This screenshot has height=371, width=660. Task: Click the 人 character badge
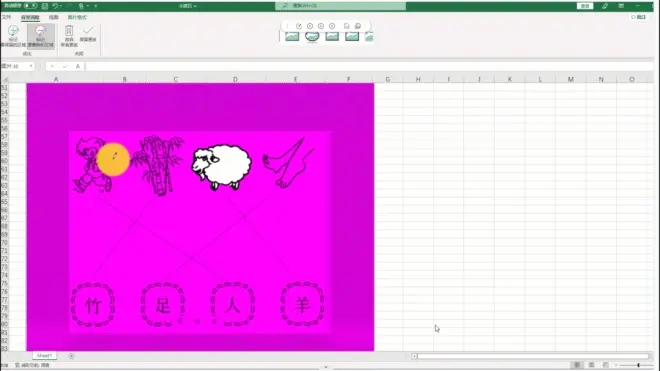click(x=232, y=305)
